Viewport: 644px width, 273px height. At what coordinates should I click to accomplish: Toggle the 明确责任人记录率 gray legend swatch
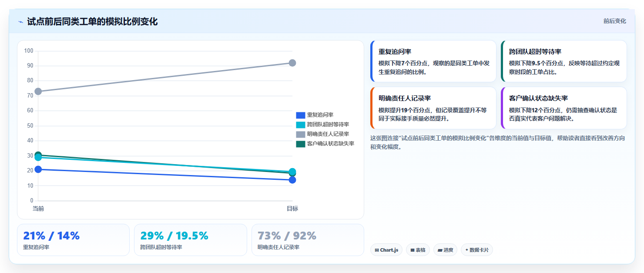301,134
